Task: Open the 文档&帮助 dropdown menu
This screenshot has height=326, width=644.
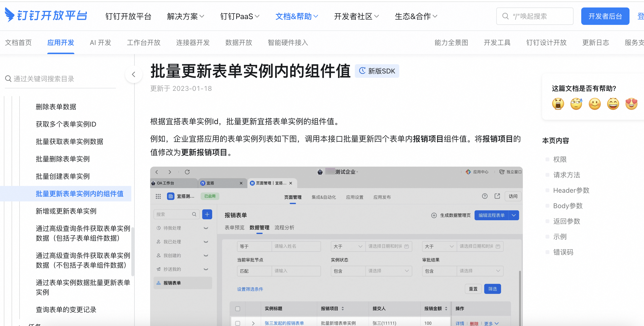Action: [297, 16]
